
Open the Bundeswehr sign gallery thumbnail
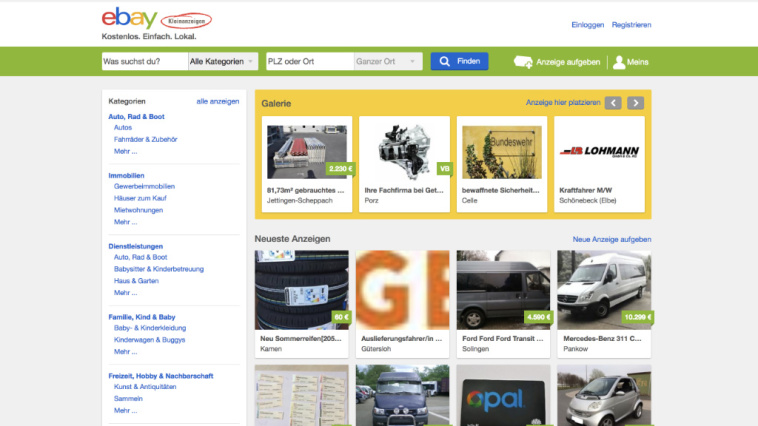pyautogui.click(x=502, y=152)
